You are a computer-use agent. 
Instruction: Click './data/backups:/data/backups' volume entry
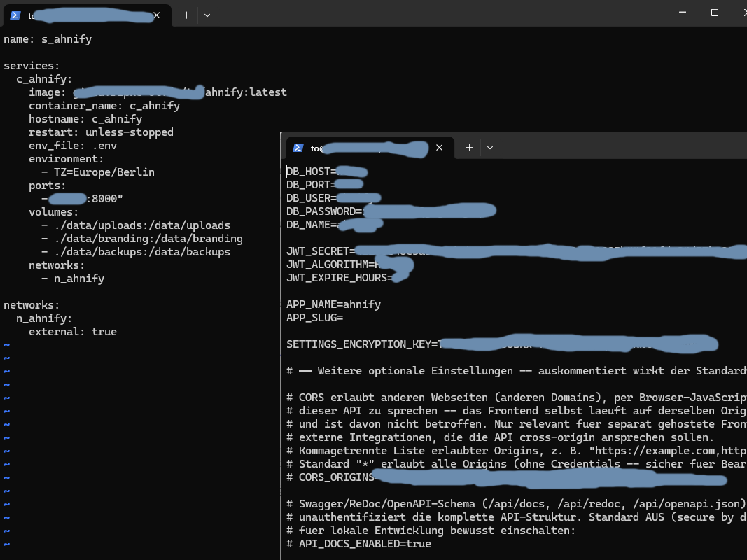pyautogui.click(x=142, y=253)
